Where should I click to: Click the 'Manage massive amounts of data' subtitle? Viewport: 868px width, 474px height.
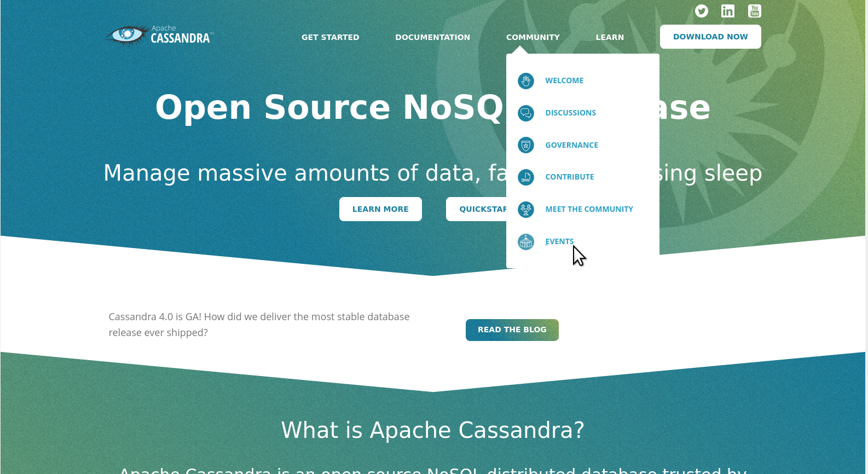tap(305, 173)
